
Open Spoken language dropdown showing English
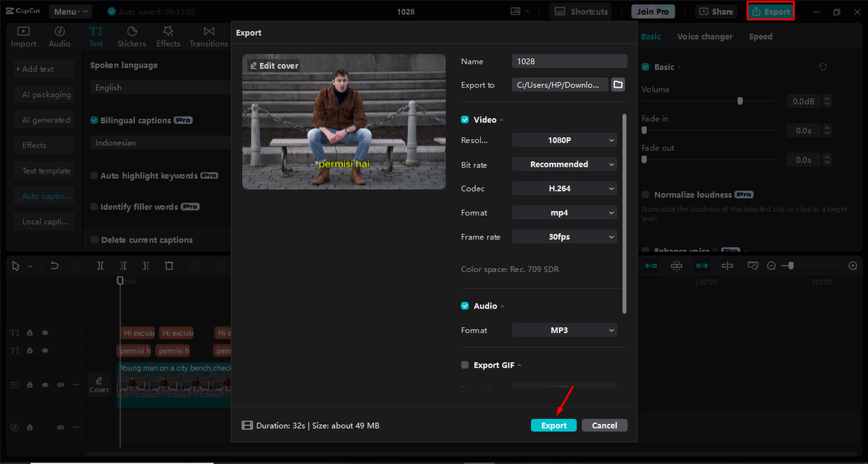tap(161, 88)
